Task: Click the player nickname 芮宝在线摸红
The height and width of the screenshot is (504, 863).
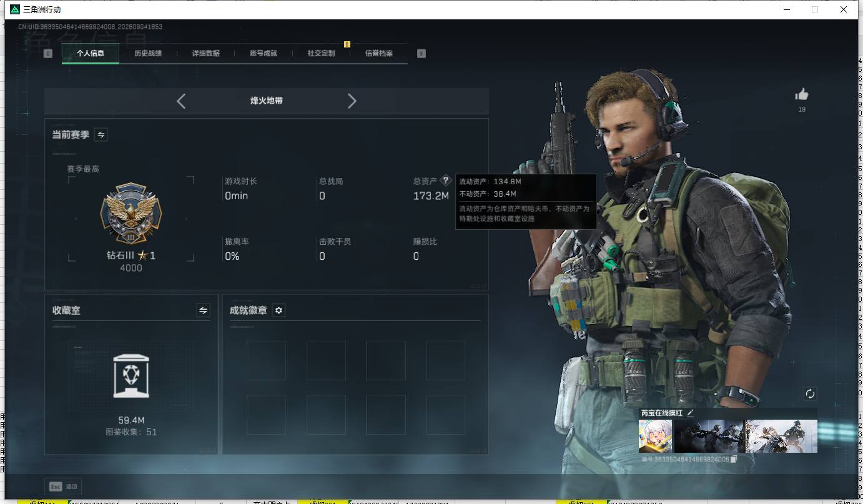Action: [x=662, y=413]
